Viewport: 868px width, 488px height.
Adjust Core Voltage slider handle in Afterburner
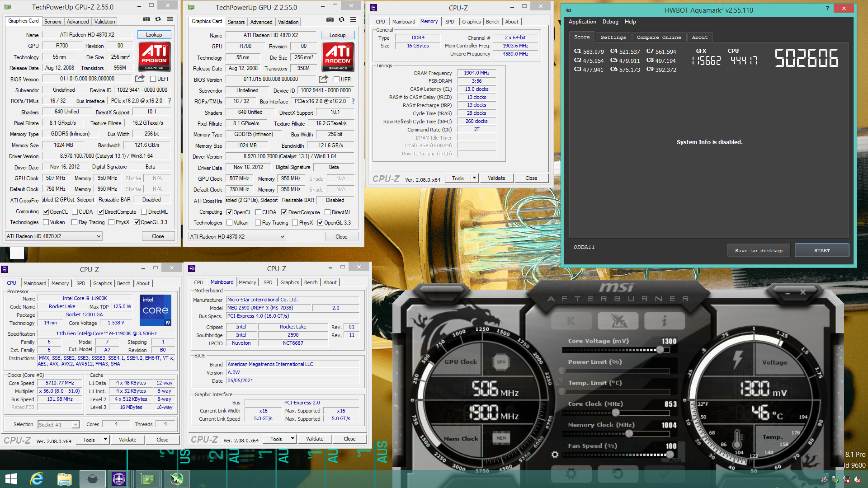pyautogui.click(x=660, y=350)
